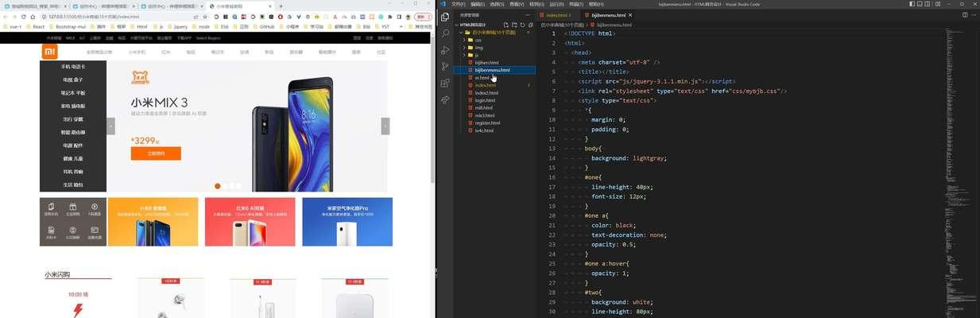This screenshot has height=318, width=980.
Task: Open the VS Code Search view icon
Action: [444, 33]
